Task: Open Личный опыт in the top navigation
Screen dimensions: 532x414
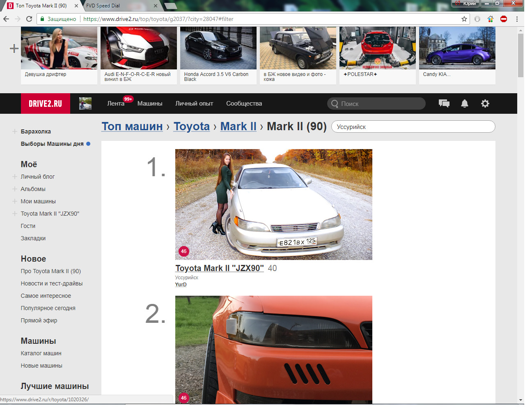Action: tap(194, 103)
